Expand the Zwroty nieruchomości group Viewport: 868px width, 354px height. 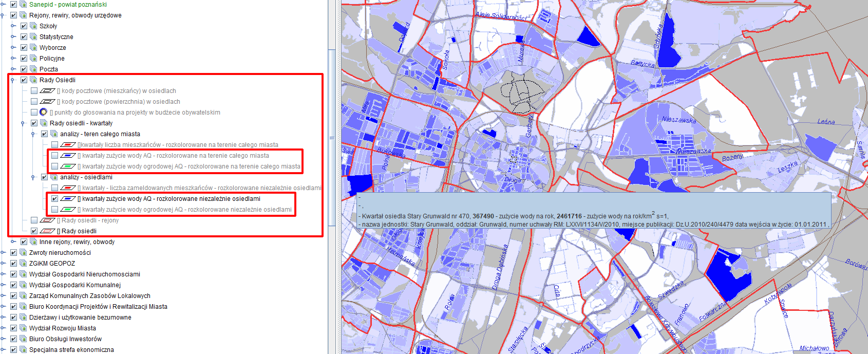(3, 253)
